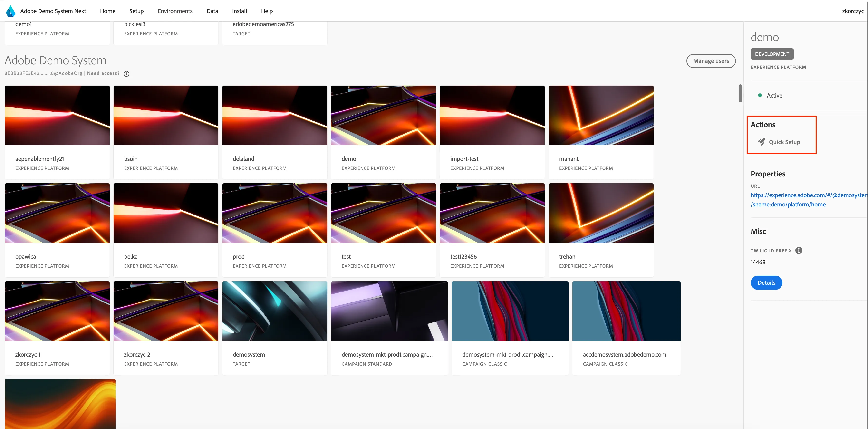Click the demo1 card title
Viewport: 868px width, 429px height.
coord(23,24)
